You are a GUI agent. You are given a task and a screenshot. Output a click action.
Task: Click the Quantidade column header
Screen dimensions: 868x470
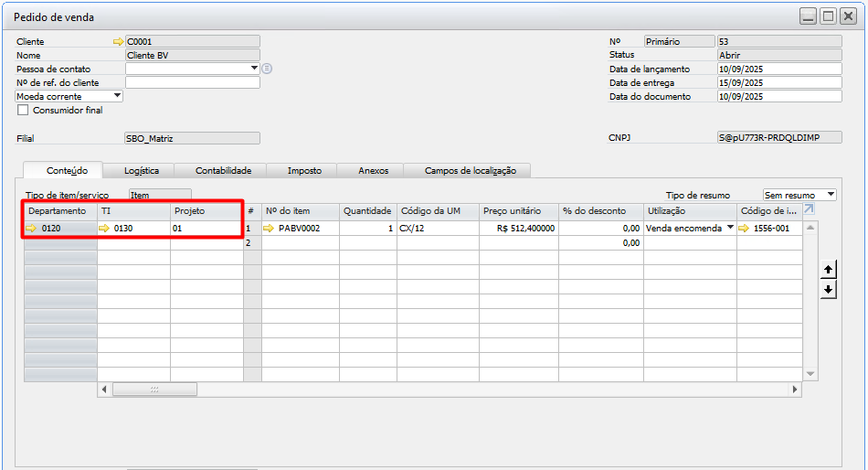[367, 211]
